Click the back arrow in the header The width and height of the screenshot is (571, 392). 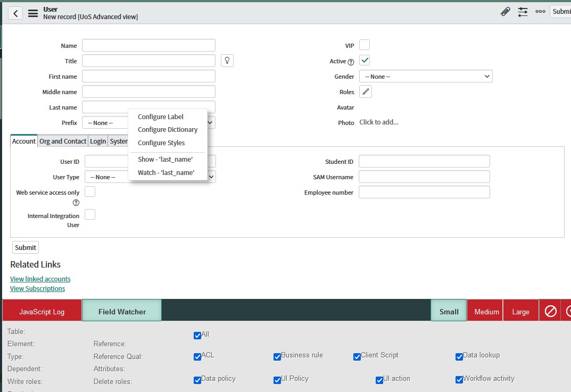pos(14,13)
